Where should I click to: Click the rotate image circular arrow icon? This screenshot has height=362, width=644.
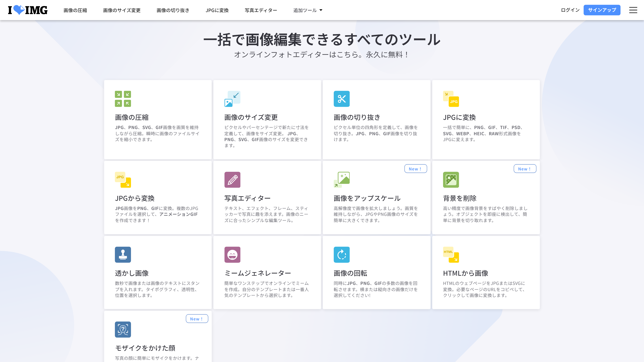(341, 255)
